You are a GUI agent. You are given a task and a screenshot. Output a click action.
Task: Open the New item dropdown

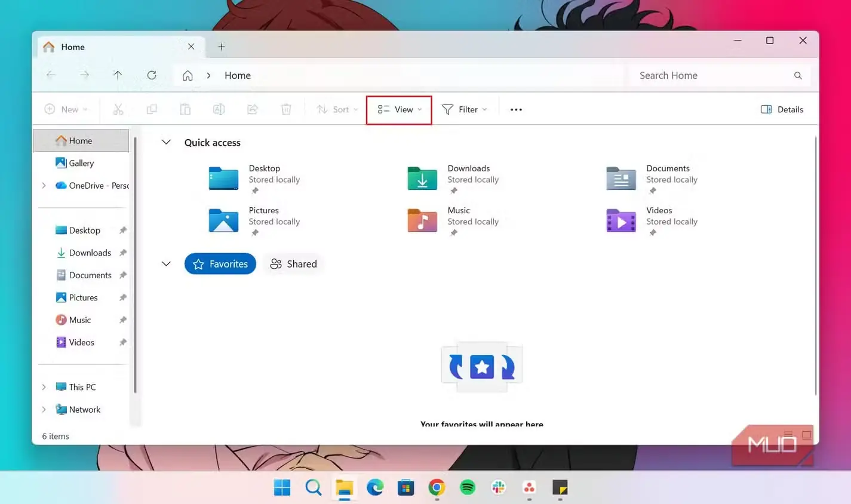(66, 109)
